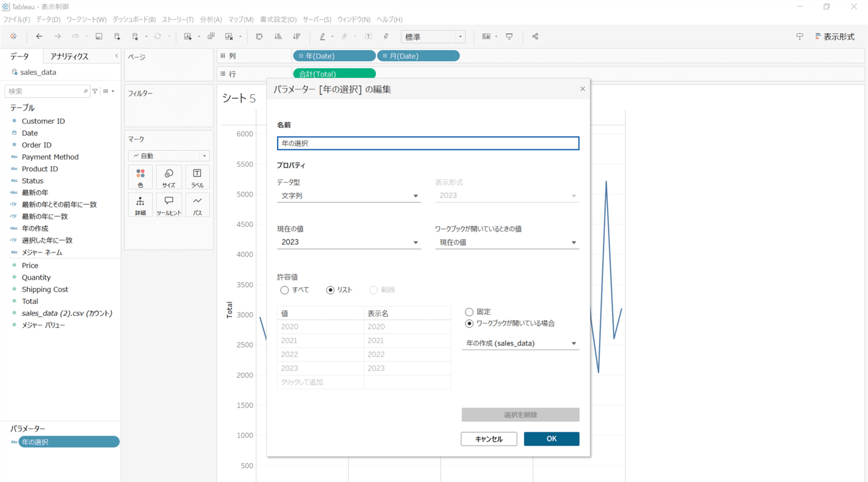This screenshot has height=482, width=868.
Task: Click the sales_data data source
Action: coord(38,73)
